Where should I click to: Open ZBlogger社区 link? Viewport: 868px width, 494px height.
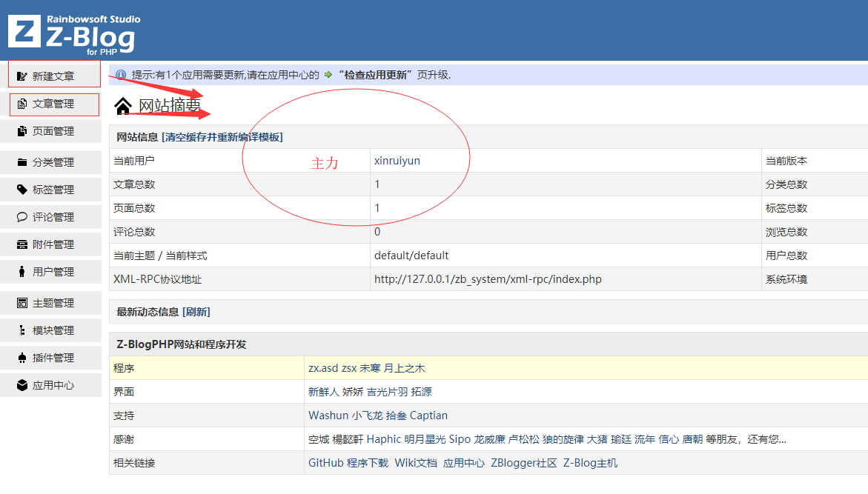(523, 463)
